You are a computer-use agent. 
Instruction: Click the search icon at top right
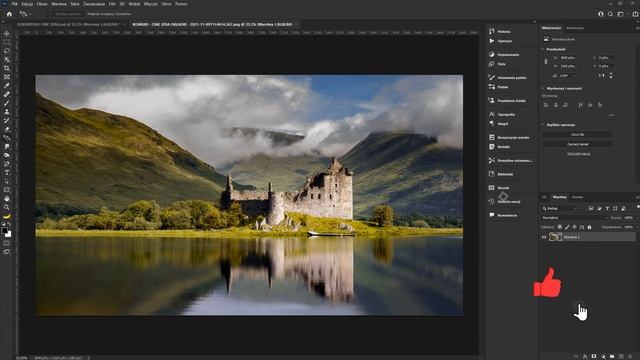tap(610, 14)
